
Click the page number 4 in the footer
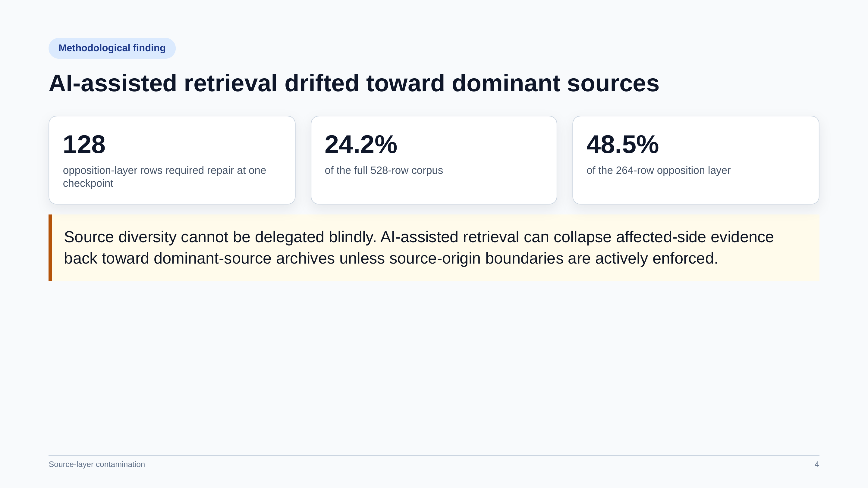click(817, 464)
